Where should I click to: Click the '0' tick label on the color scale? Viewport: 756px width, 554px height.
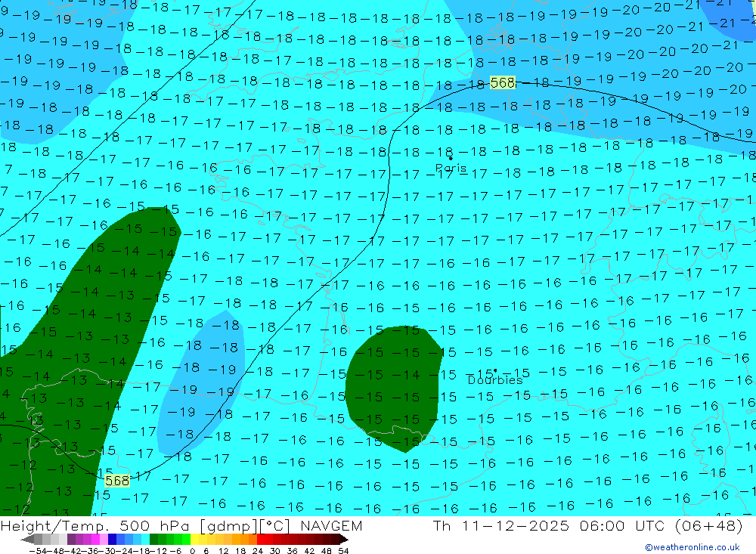click(192, 551)
